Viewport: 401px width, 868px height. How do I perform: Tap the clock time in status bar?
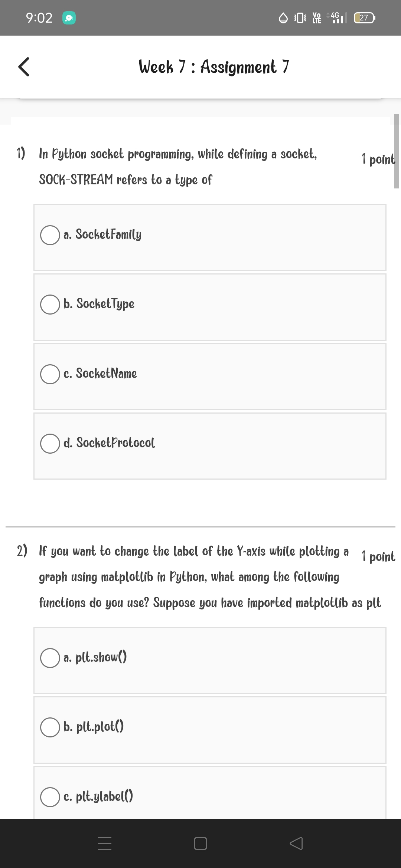pos(39,18)
